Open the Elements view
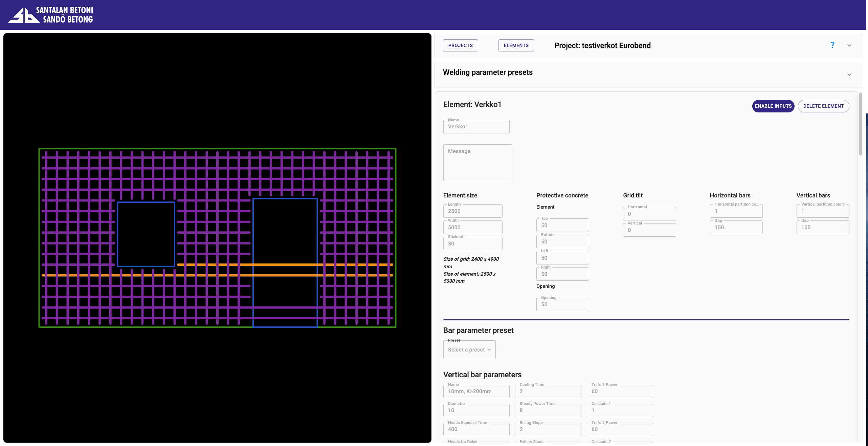The width and height of the screenshot is (868, 446). pyautogui.click(x=516, y=45)
